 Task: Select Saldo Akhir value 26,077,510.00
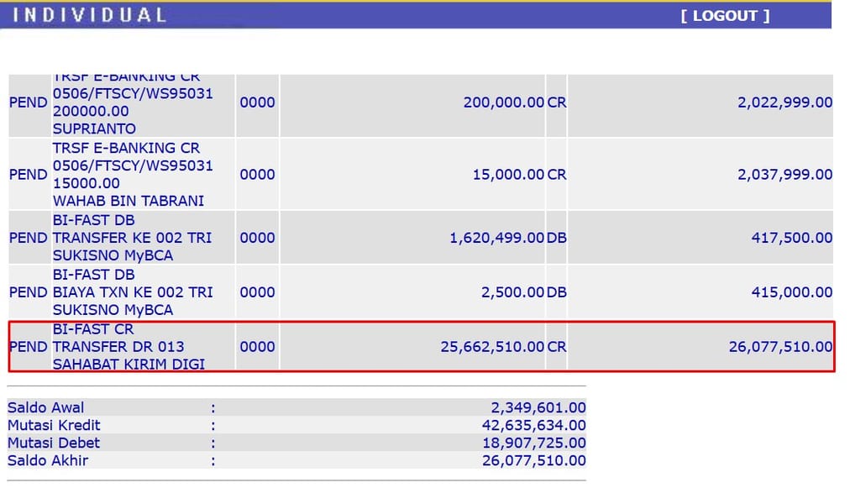pos(534,460)
